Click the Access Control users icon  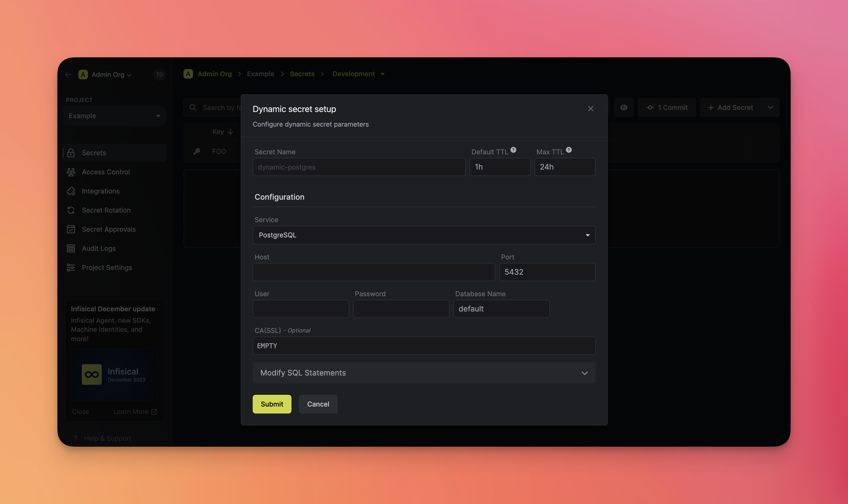point(71,172)
